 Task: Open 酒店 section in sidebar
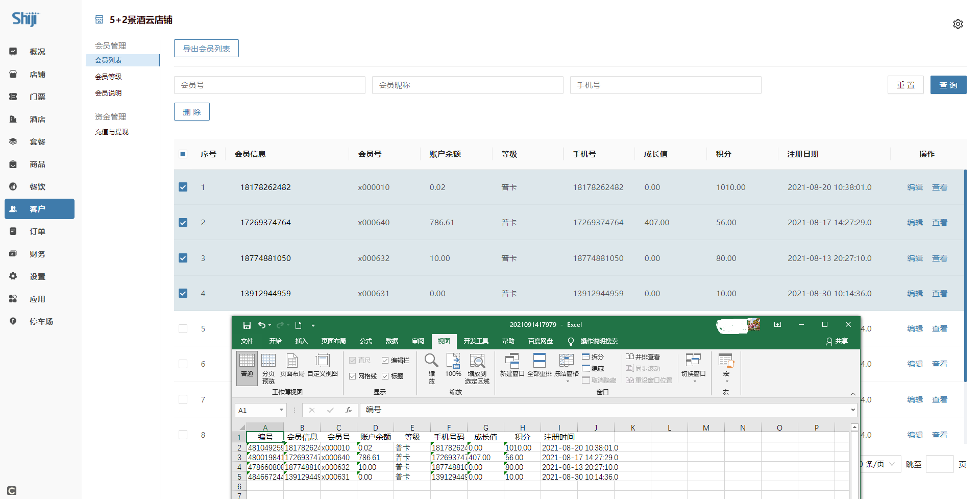pyautogui.click(x=38, y=119)
